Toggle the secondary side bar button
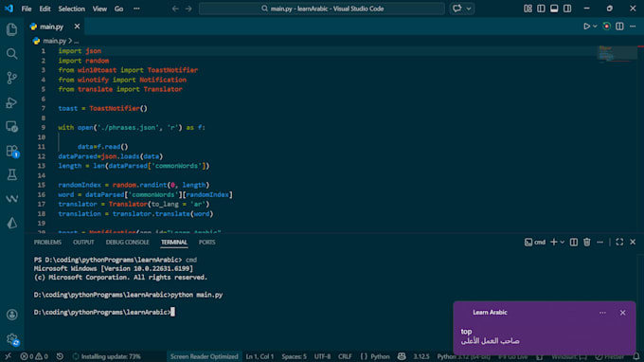 point(567,9)
